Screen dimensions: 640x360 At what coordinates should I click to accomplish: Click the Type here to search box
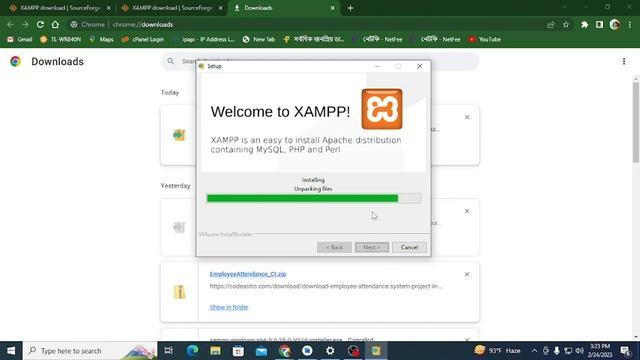point(90,351)
